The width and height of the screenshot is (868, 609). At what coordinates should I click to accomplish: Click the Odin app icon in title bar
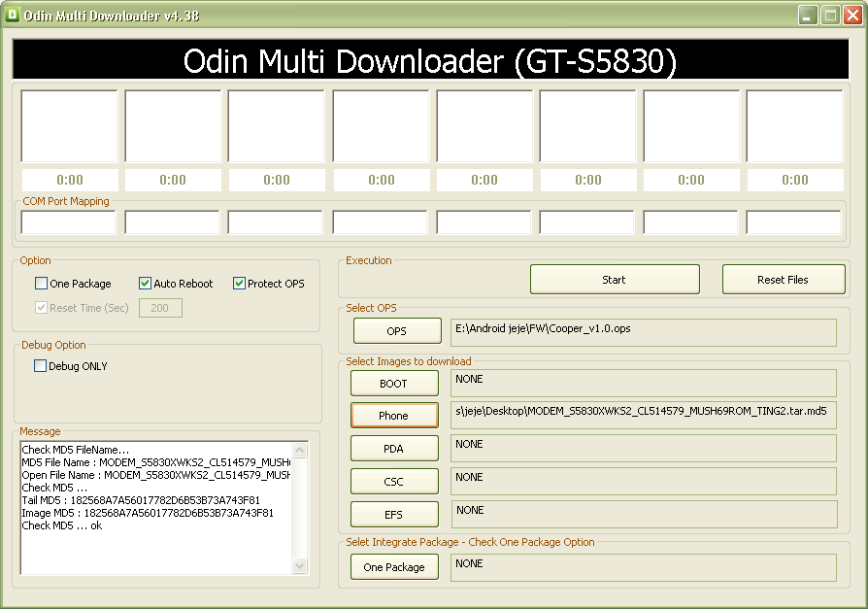click(13, 15)
